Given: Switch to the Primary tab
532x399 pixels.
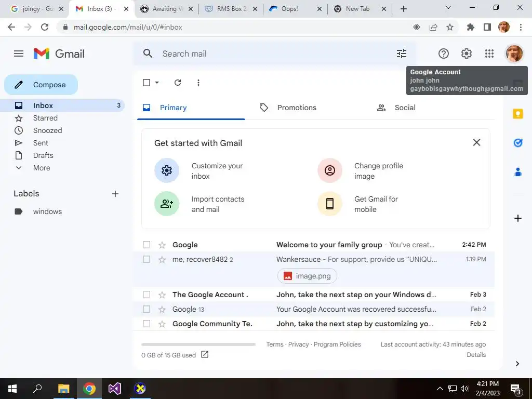Looking at the screenshot, I should 191,108.
